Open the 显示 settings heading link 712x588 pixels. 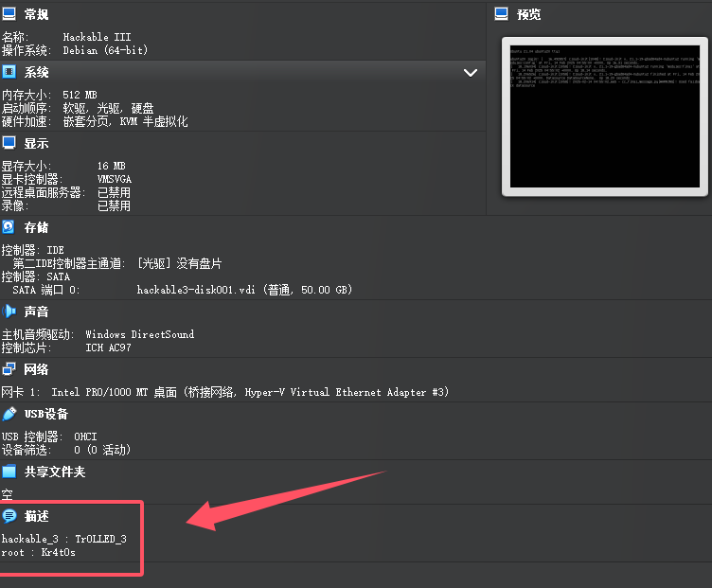tap(37, 144)
